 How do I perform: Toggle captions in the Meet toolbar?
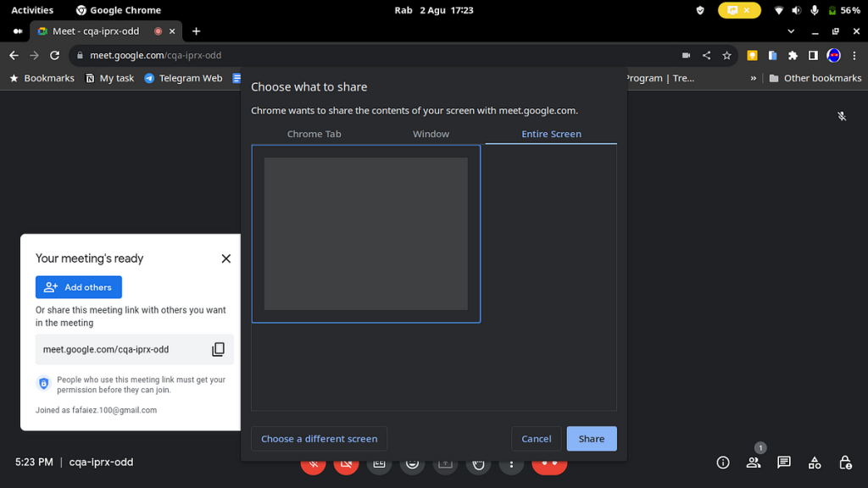point(379,463)
